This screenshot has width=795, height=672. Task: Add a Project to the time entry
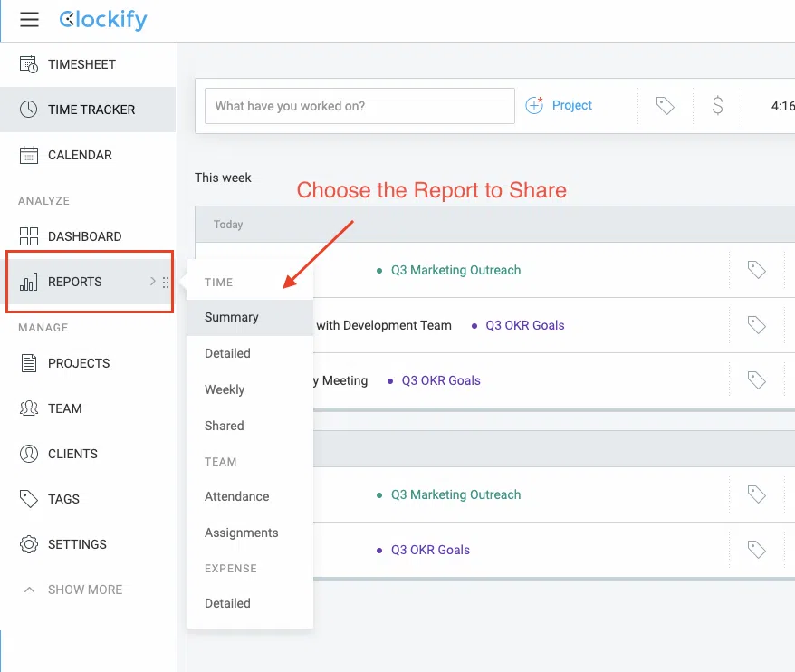click(560, 106)
